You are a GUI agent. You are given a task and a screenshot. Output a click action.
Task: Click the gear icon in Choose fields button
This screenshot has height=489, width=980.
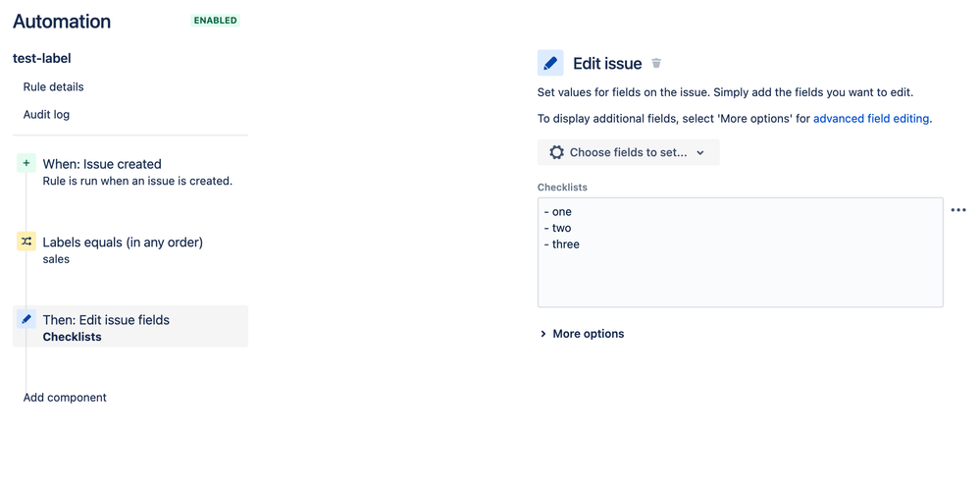556,152
